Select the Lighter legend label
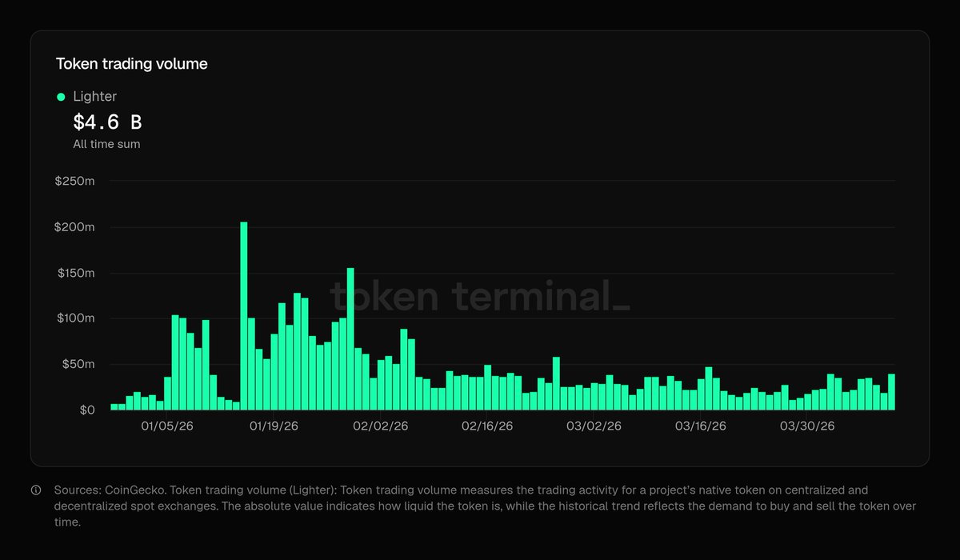The height and width of the screenshot is (560, 960). 94,97
